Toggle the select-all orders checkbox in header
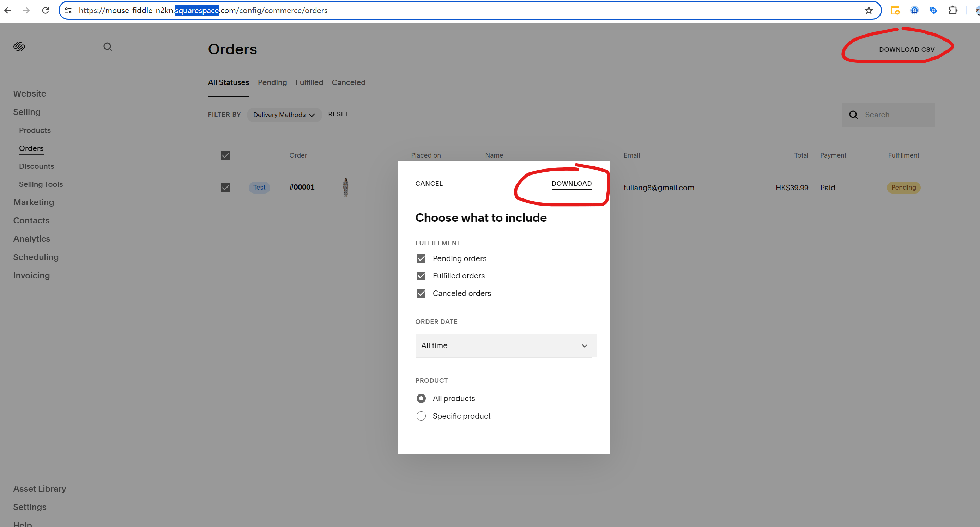980x527 pixels. [225, 155]
